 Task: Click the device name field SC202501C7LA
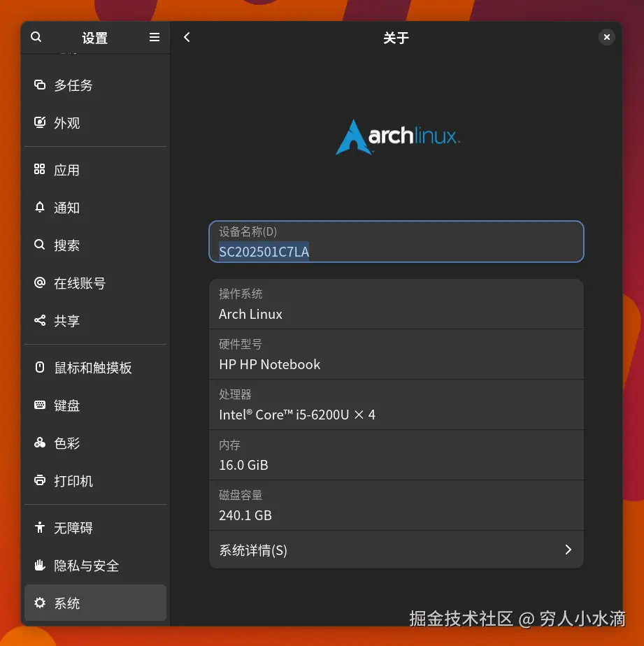tap(396, 241)
